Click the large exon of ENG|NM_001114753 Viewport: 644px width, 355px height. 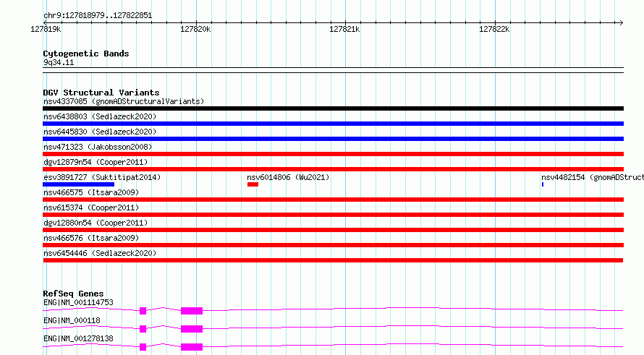click(x=192, y=311)
